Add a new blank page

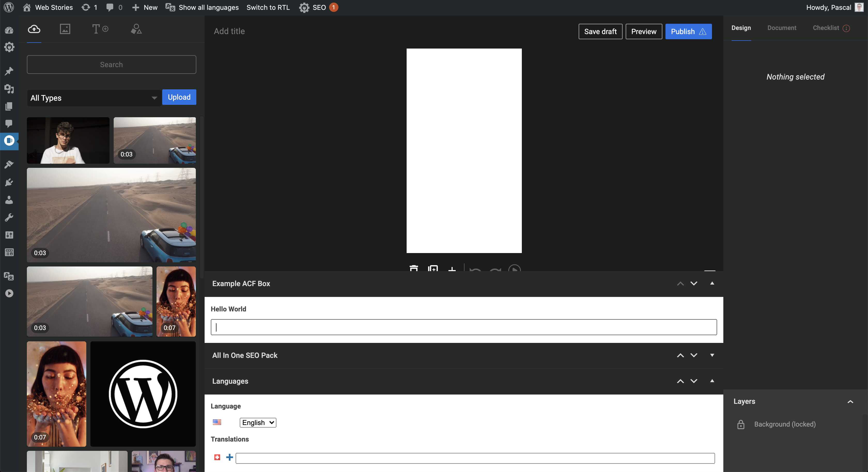(452, 270)
